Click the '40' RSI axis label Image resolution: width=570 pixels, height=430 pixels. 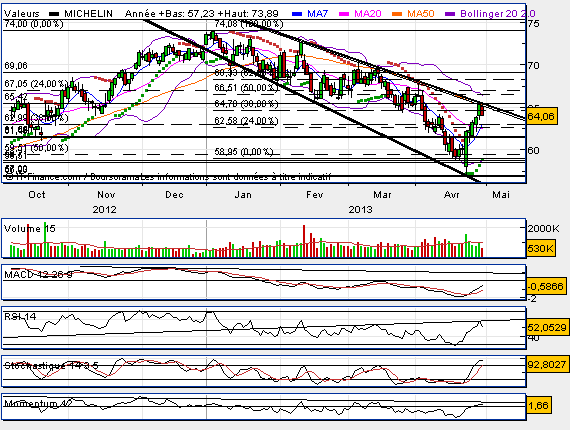(x=534, y=338)
